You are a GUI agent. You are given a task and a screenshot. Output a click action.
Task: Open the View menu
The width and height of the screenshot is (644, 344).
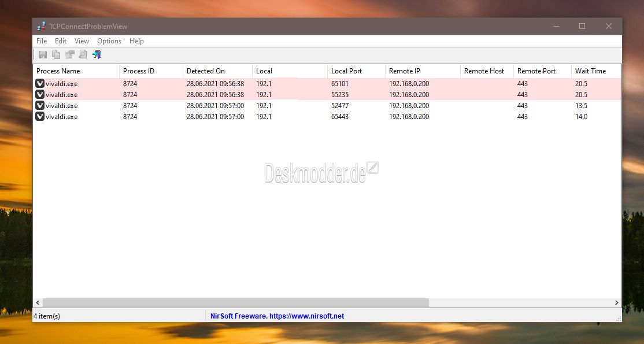[x=82, y=40]
